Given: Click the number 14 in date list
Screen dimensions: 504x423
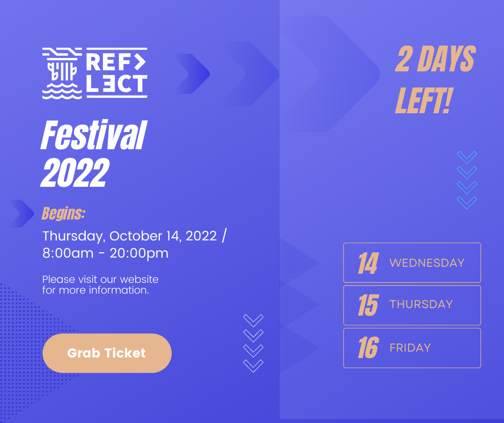Looking at the screenshot, I should [368, 263].
